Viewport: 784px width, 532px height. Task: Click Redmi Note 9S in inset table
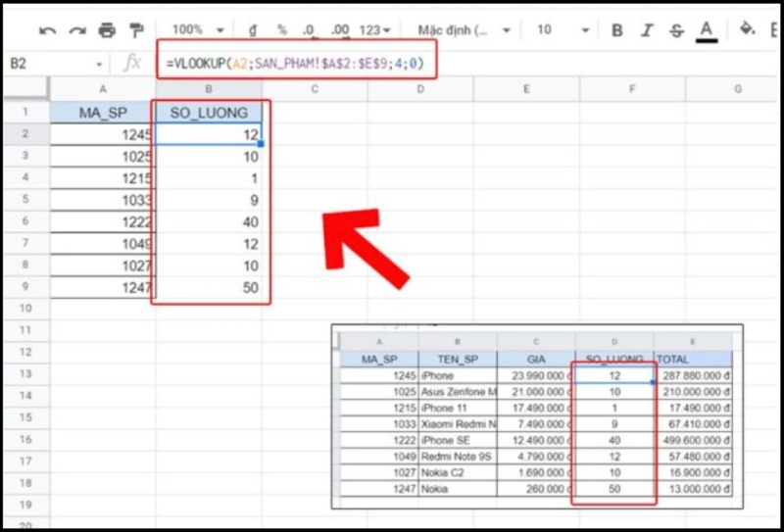(458, 457)
